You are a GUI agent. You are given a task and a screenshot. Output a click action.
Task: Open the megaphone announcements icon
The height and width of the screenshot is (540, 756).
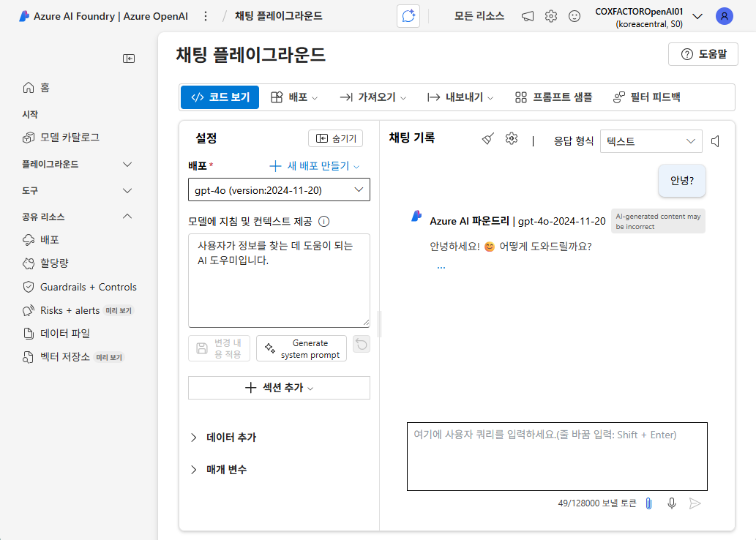tap(528, 16)
